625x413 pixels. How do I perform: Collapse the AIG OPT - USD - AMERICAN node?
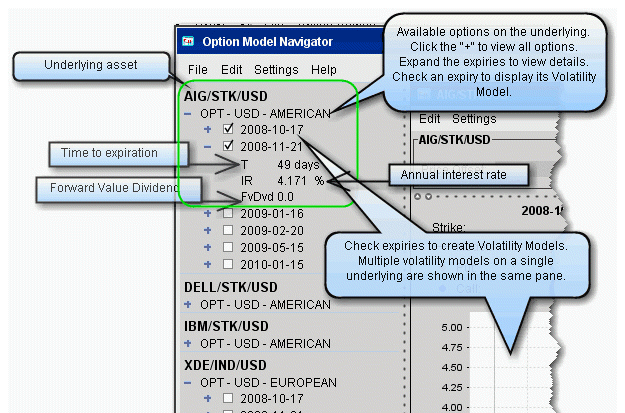[x=190, y=113]
